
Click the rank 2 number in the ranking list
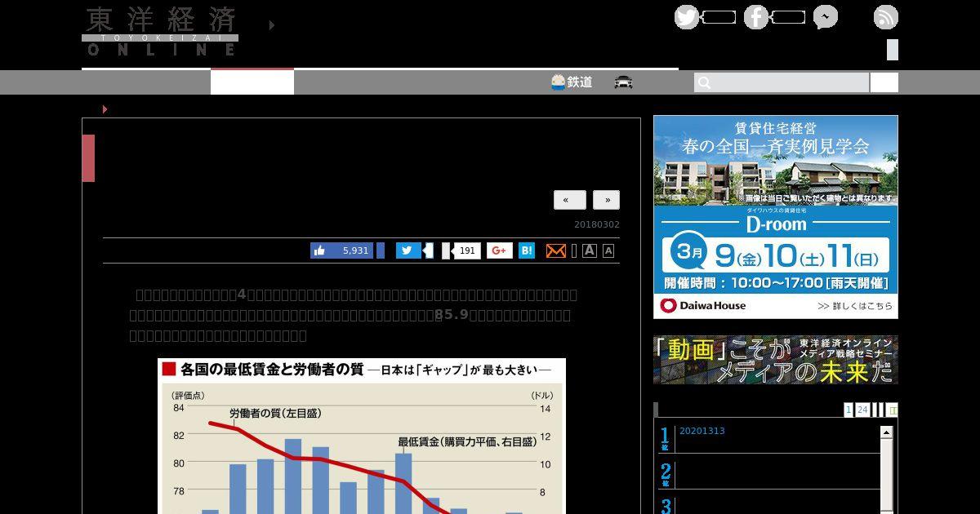tap(666, 473)
